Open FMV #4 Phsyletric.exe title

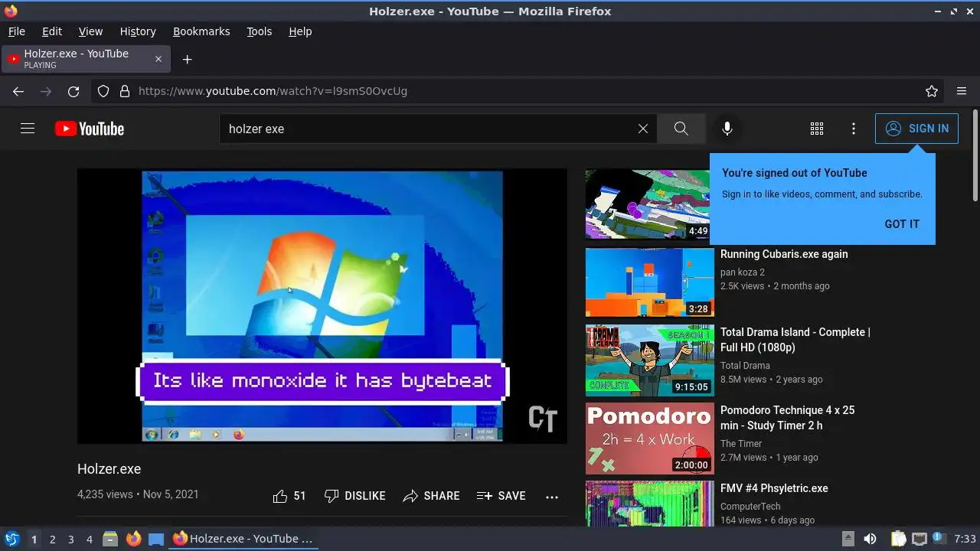coord(774,488)
